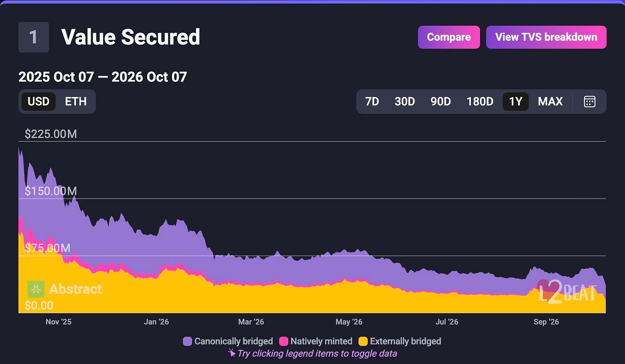Screen dimensions: 625x364
Task: Click the $75.00M axis label
Action: [48, 248]
